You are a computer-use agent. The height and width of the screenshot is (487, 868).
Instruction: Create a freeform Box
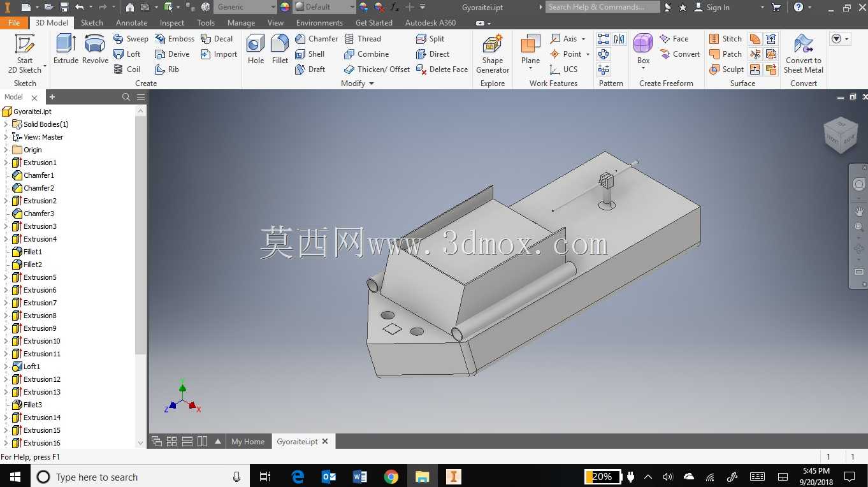pyautogui.click(x=643, y=50)
